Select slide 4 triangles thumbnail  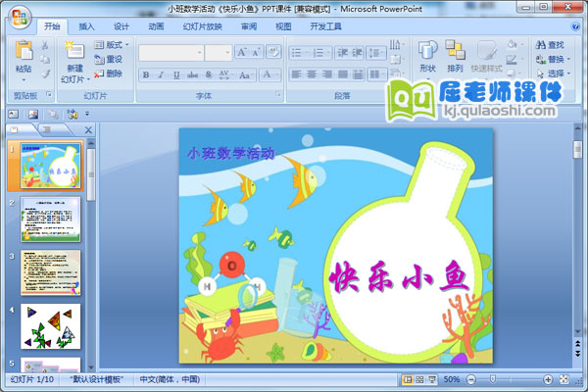(x=51, y=326)
